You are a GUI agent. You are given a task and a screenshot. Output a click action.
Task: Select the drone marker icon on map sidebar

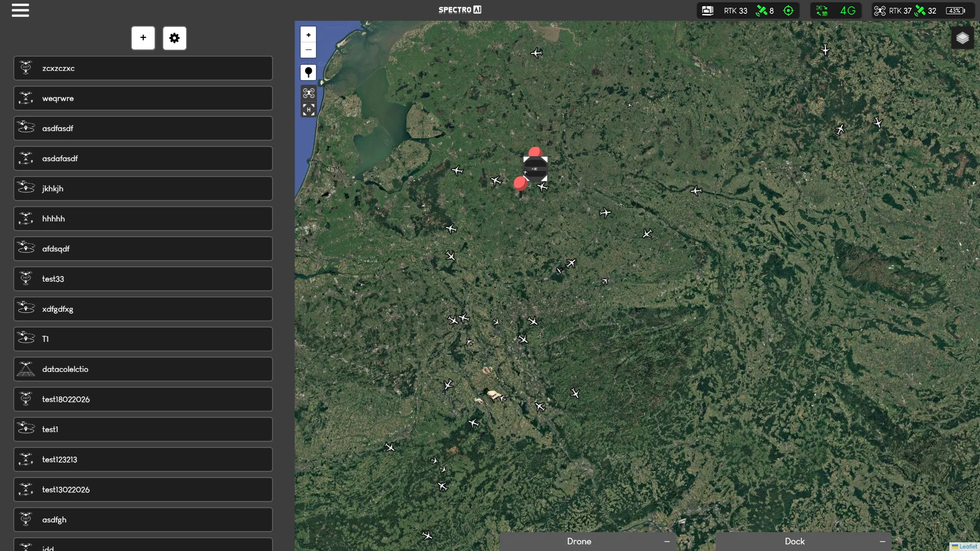coord(308,93)
